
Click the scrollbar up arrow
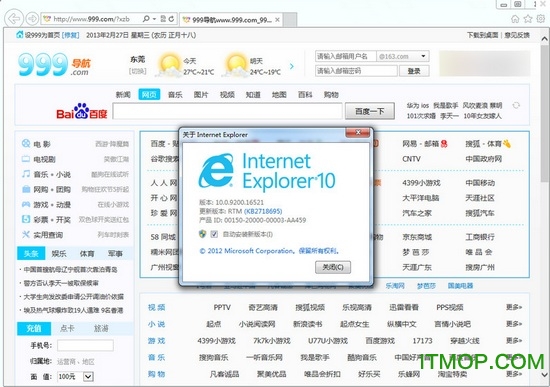545,39
